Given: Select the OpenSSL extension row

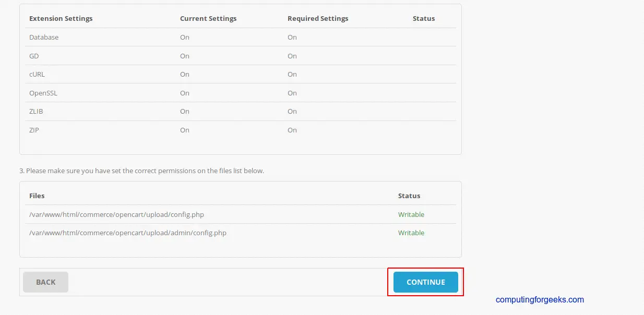Looking at the screenshot, I should (43, 93).
